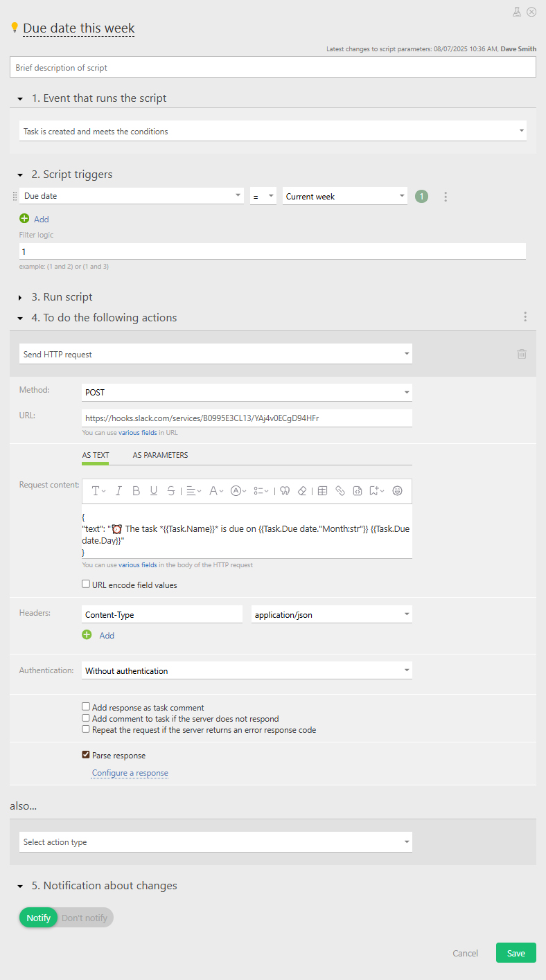Uncheck the Parse response checkbox

[86, 755]
